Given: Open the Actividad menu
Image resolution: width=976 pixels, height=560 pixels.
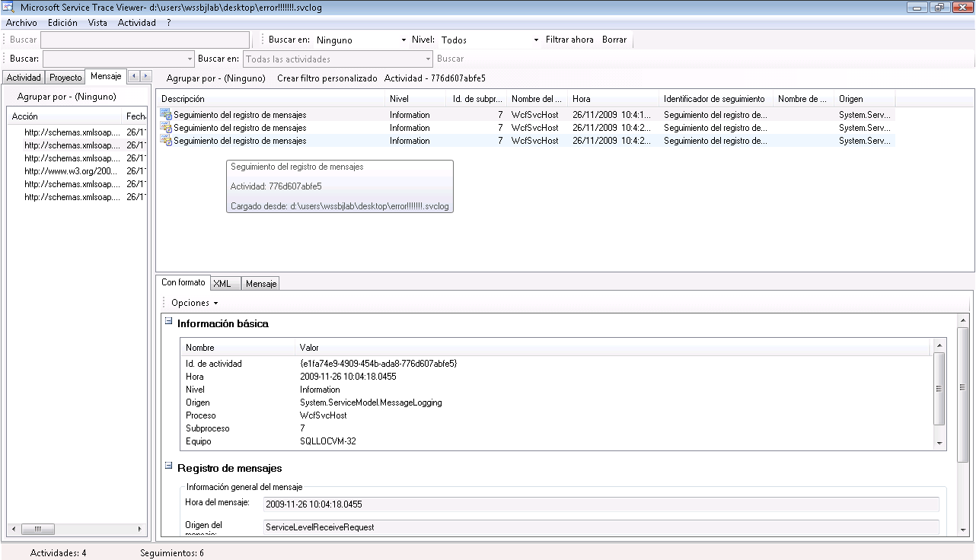Looking at the screenshot, I should pos(137,23).
